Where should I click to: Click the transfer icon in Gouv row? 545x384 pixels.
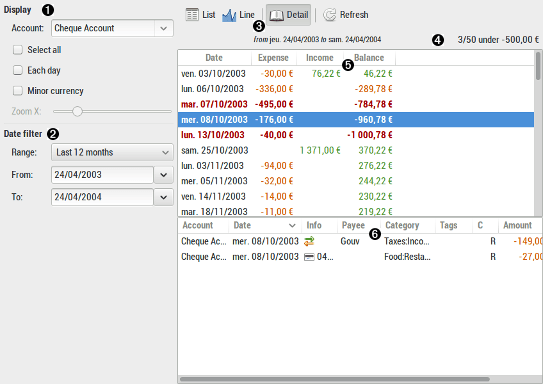pyautogui.click(x=309, y=241)
